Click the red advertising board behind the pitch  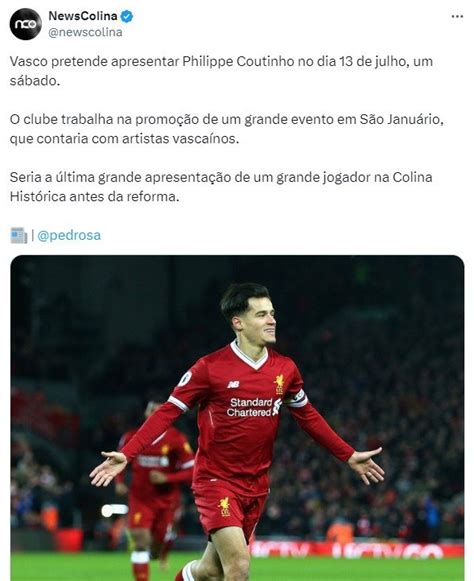point(356,550)
